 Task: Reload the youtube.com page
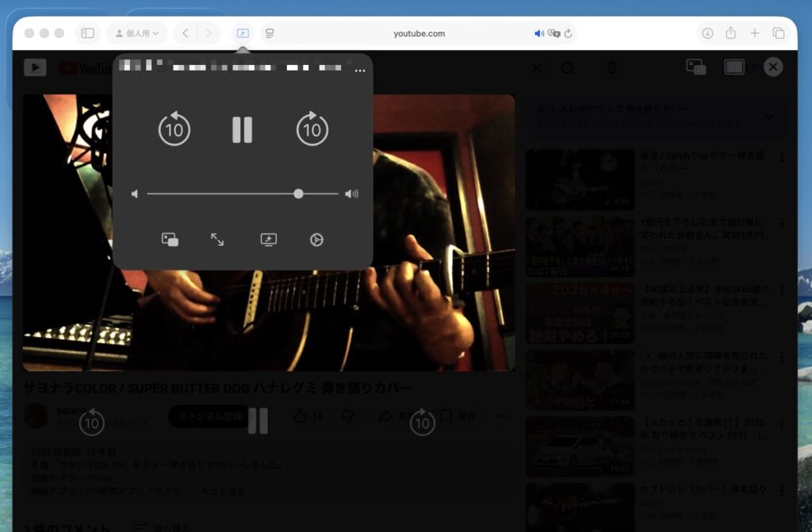[569, 33]
